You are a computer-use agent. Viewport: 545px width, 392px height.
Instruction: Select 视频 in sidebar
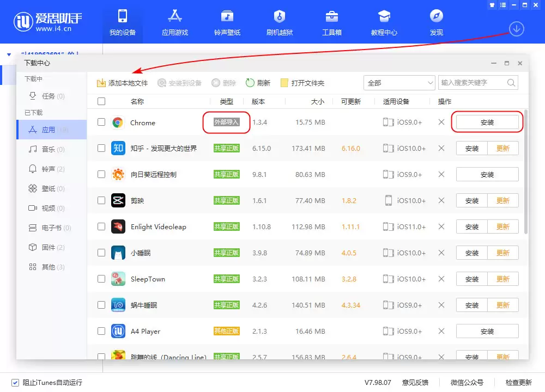(51, 209)
